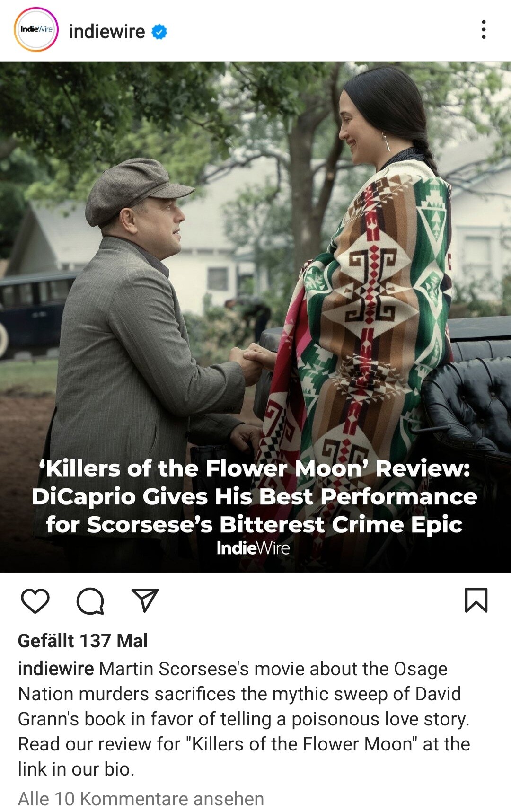Viewport: 511px width, 812px height.
Task: Tap the bold indiewire name in caption
Action: pyautogui.click(x=56, y=669)
